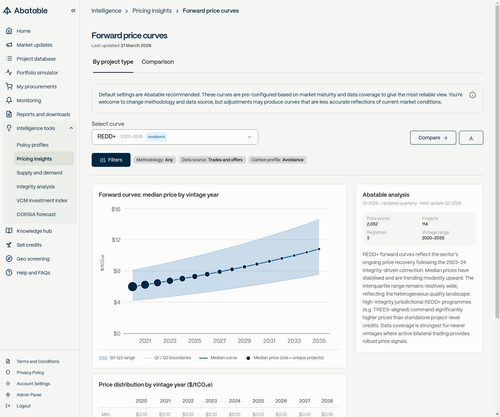Open Pricing insights in the sidebar

pyautogui.click(x=44, y=159)
